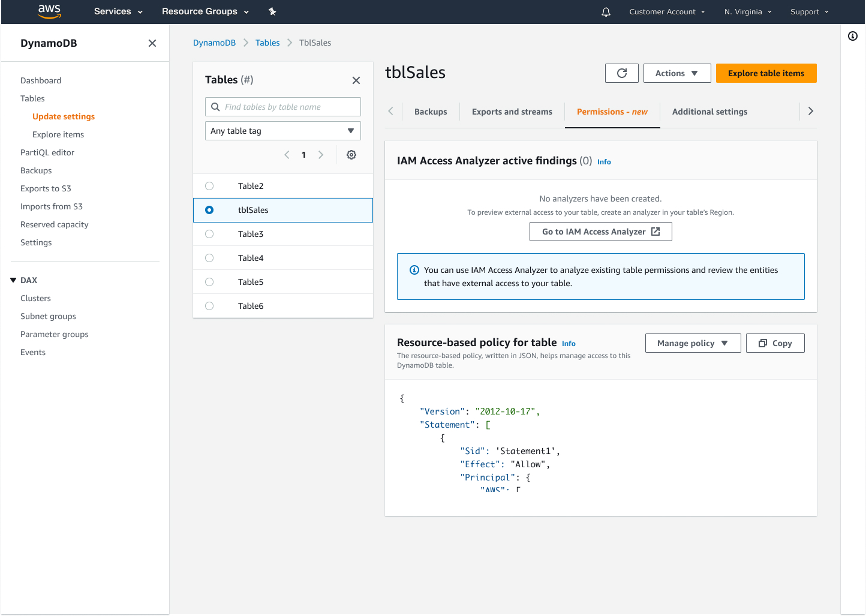Click the Explore table items button
Image resolution: width=866 pixels, height=616 pixels.
click(x=766, y=73)
